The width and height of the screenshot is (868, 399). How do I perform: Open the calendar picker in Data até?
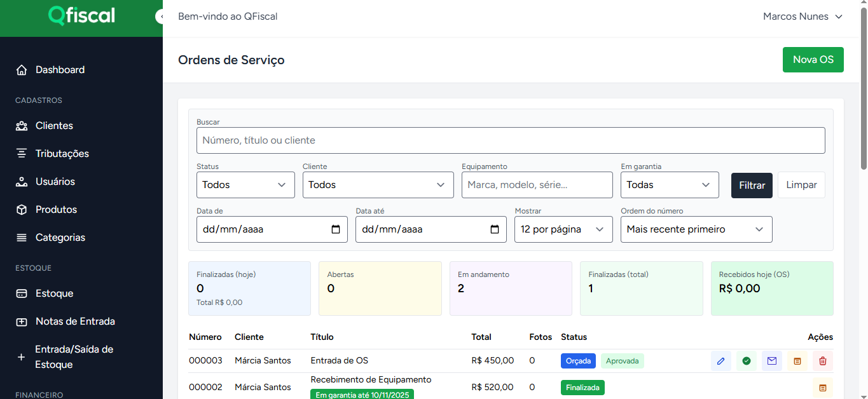click(495, 229)
